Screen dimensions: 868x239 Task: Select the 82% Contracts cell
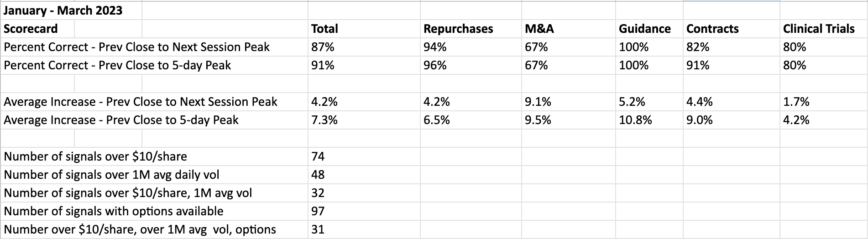pos(698,47)
